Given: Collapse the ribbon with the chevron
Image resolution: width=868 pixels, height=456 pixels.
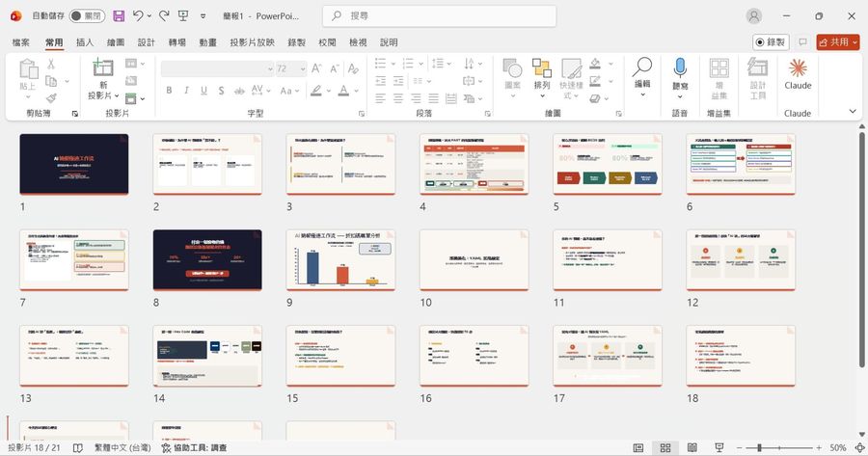Looking at the screenshot, I should [x=852, y=112].
